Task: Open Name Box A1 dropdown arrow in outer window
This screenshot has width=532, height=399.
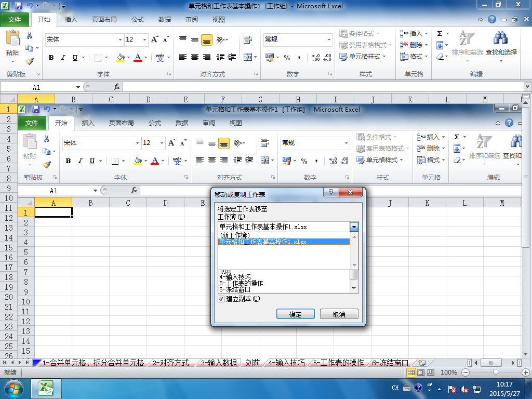Action: [x=78, y=87]
